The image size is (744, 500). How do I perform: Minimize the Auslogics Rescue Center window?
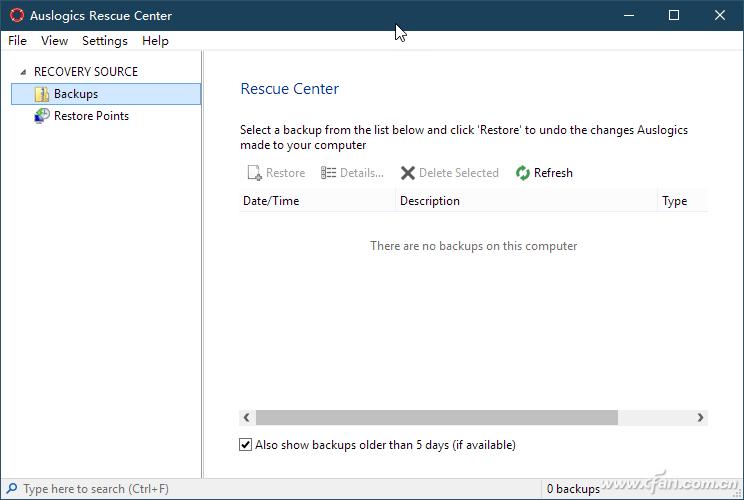click(x=629, y=15)
